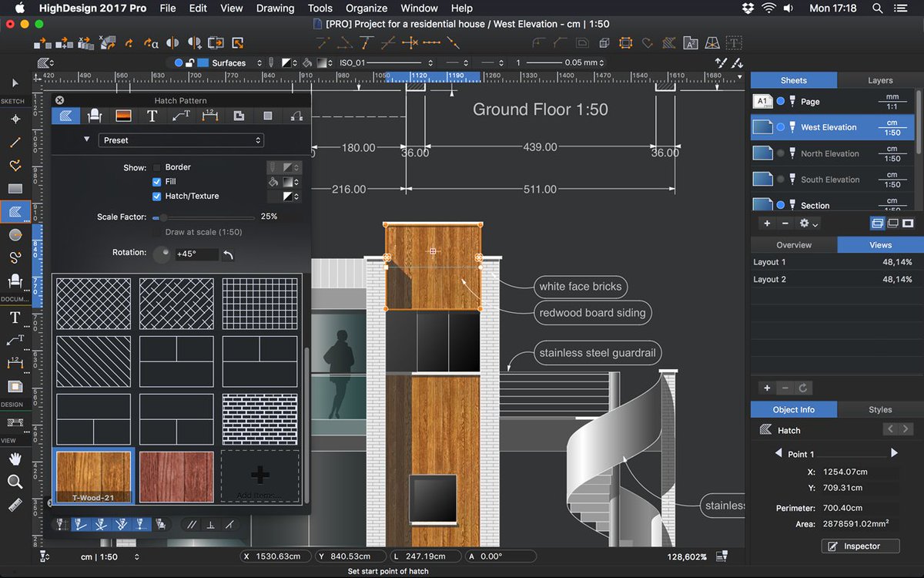The image size is (924, 578).
Task: Select the Spline curve tool in sidebar
Action: [15, 257]
